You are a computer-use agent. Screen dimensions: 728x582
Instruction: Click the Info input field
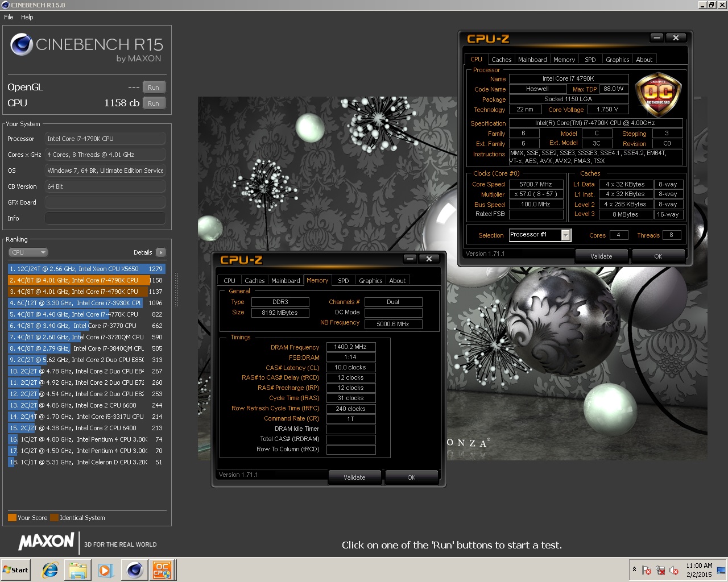[x=105, y=218]
